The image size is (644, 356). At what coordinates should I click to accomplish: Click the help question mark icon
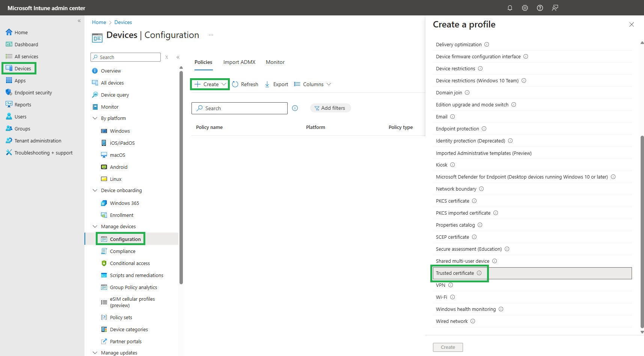[x=540, y=8]
